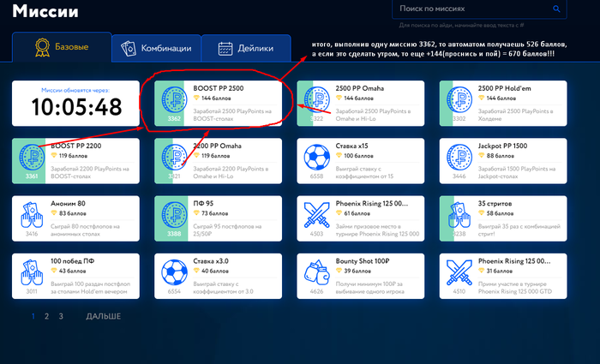Go to page 2 of missions
The width and height of the screenshot is (600, 364).
coord(46,316)
